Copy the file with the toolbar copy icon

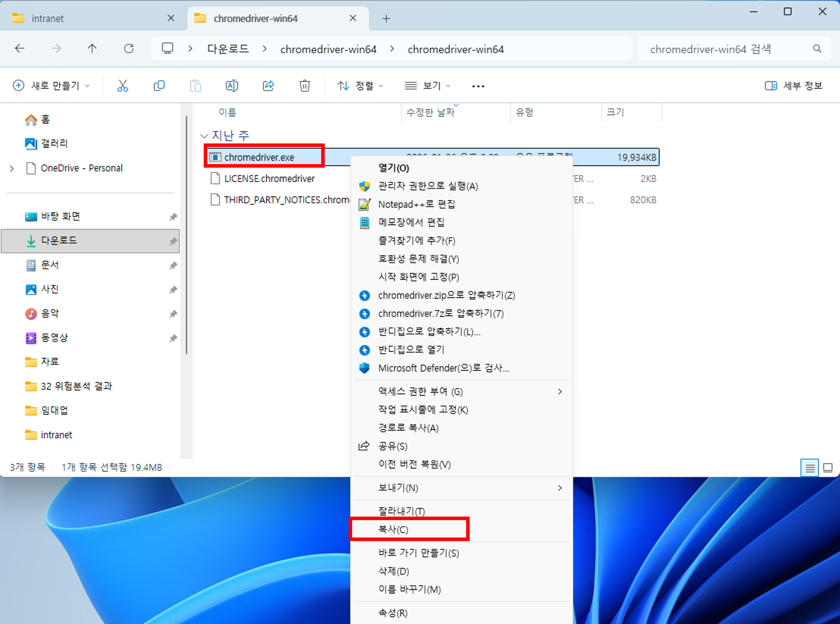[x=159, y=85]
